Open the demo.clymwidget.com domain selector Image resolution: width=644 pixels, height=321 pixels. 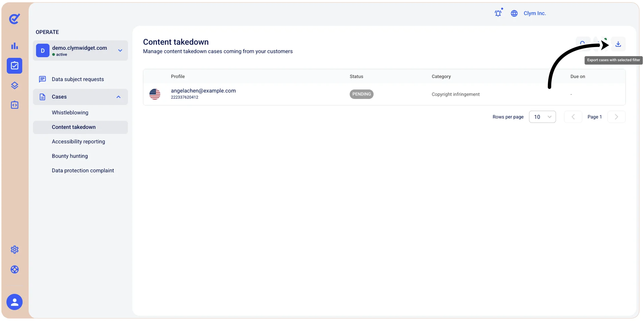tap(80, 51)
